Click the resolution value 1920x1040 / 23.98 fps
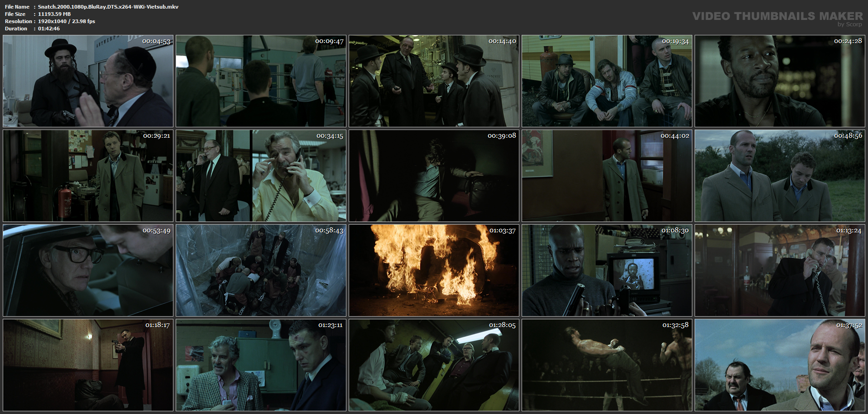The width and height of the screenshot is (868, 414). coord(67,21)
